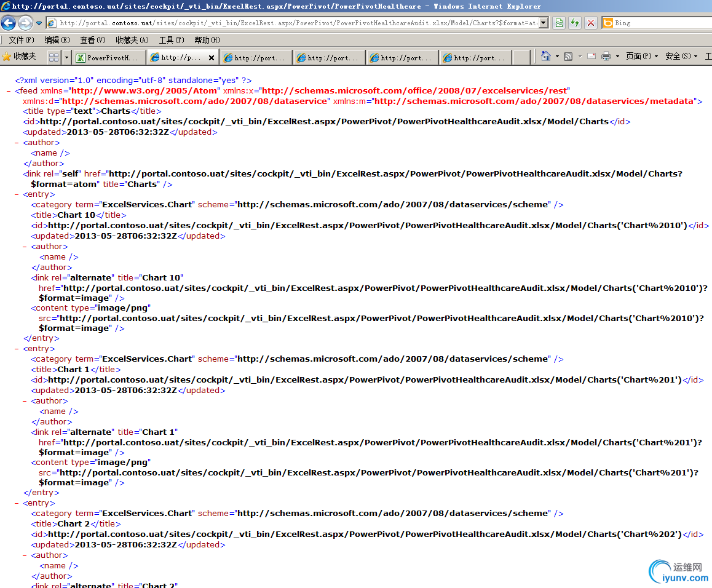
Task: Click the feed id URL ending in Model/Charts
Action: [324, 122]
